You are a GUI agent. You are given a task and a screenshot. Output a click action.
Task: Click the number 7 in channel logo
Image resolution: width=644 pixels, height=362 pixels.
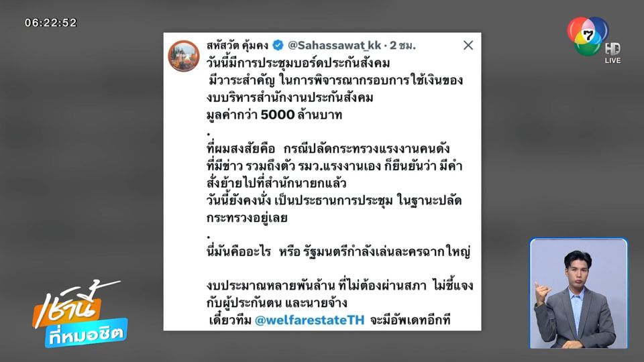click(588, 36)
